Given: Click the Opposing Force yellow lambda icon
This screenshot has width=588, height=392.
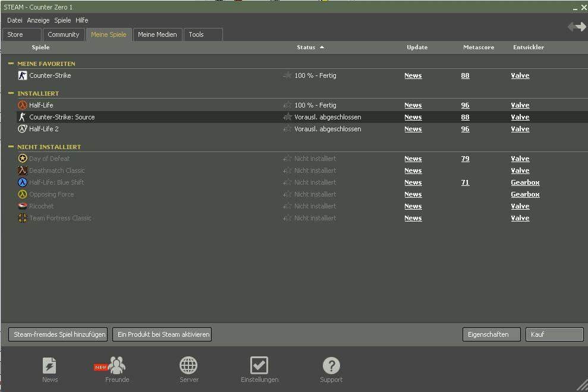Looking at the screenshot, I should pos(23,194).
